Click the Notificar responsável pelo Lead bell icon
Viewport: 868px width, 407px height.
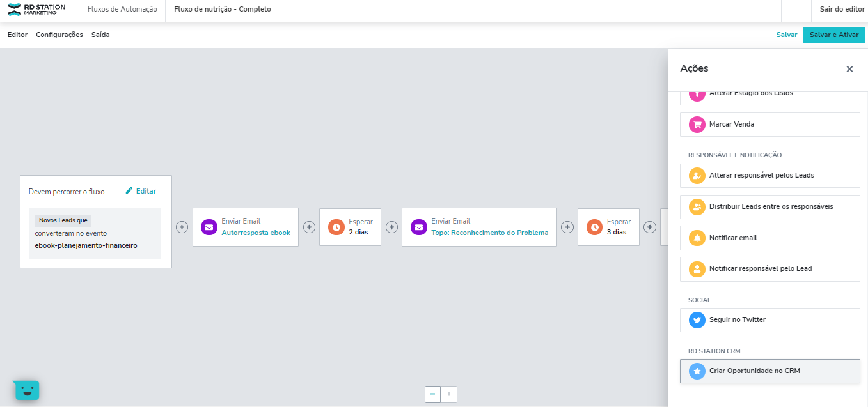click(x=697, y=269)
